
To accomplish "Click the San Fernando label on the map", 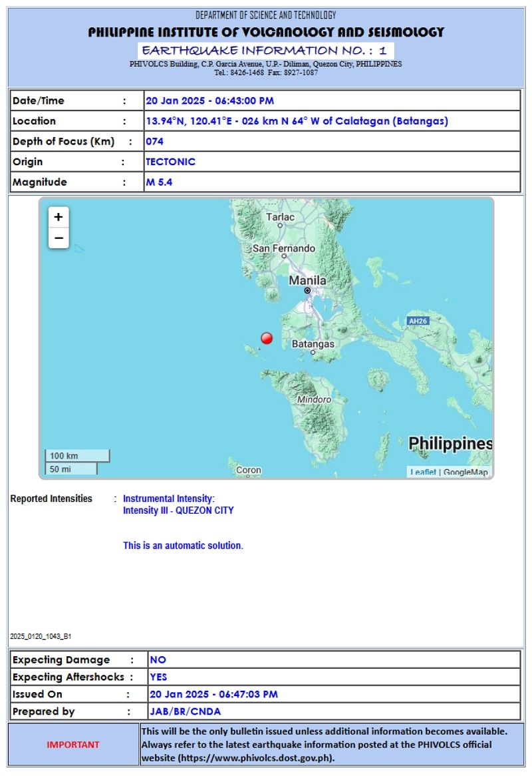I will click(283, 248).
